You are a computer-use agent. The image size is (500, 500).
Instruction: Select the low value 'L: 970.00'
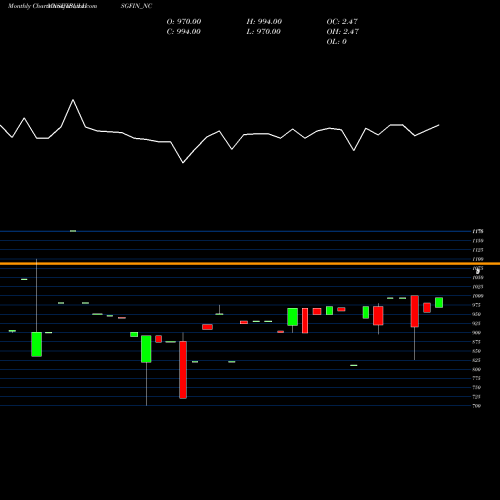tap(263, 32)
